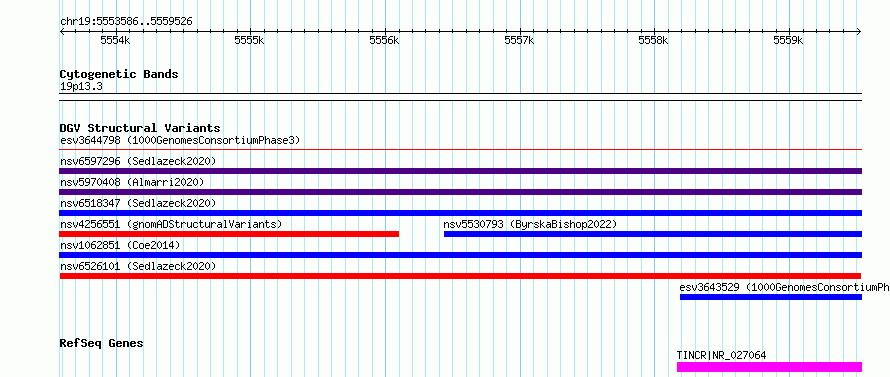Click the nsv5530793 blue variant bar

click(x=653, y=234)
